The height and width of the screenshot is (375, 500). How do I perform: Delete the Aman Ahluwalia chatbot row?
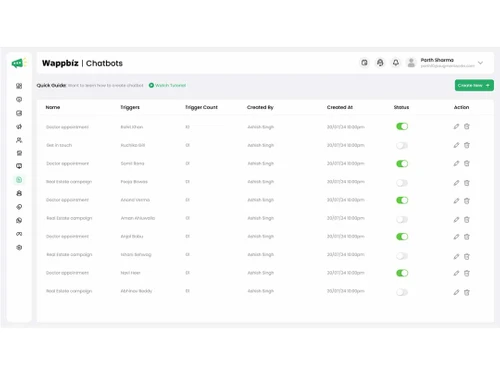(x=467, y=220)
